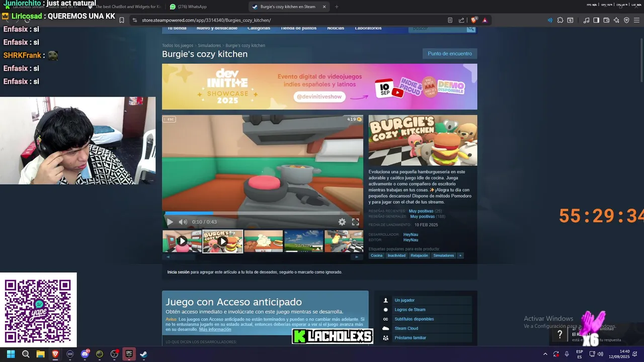Select the first trailer thumbnail with pink character
Image resolution: width=644 pixels, height=362 pixels.
(182, 241)
